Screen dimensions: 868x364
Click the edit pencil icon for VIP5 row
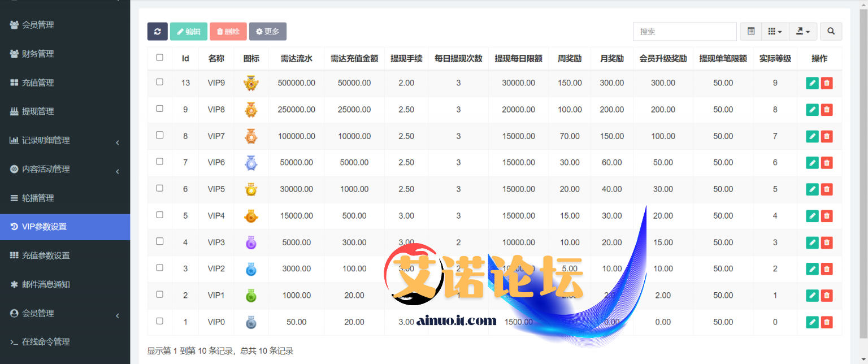[x=812, y=189]
